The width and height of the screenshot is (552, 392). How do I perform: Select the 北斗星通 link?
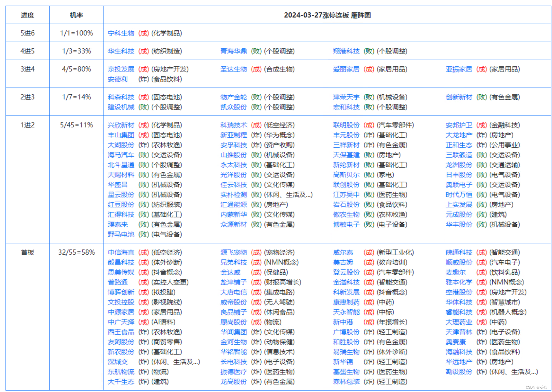point(121,165)
